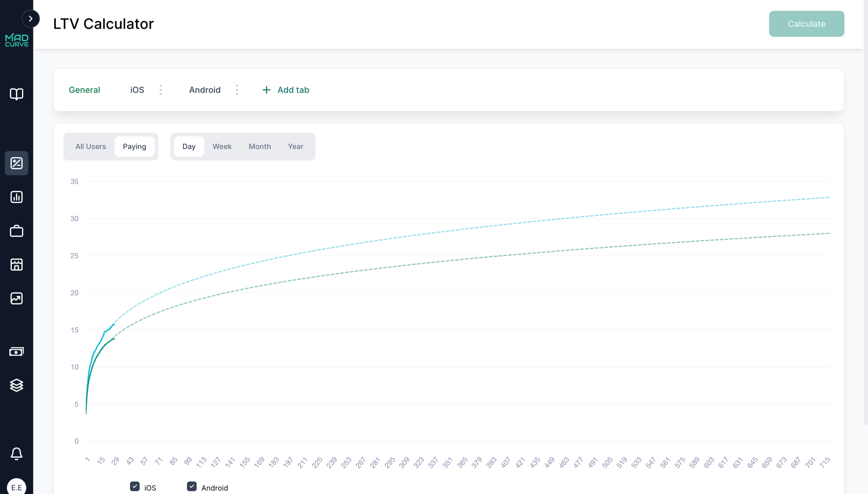Open the analytics bar chart icon in sidebar
Screen dimensions: 868x494
click(16, 197)
